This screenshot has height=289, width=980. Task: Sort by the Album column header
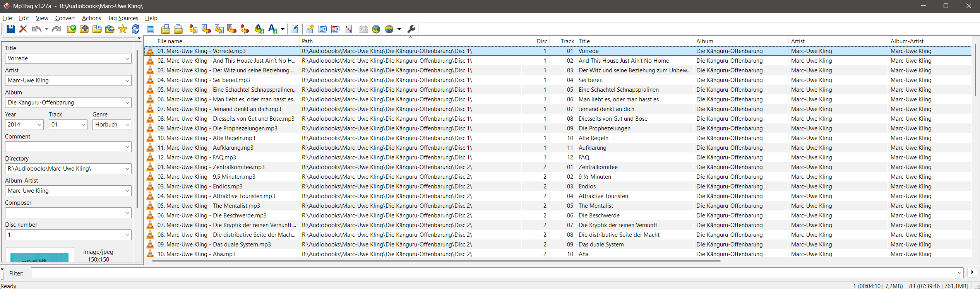point(741,41)
